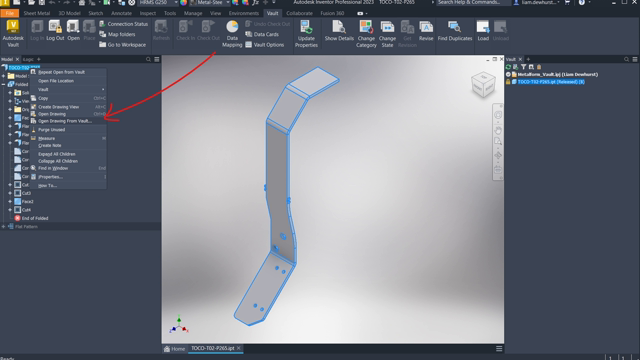Click the Map folders icon

pyautogui.click(x=102, y=34)
